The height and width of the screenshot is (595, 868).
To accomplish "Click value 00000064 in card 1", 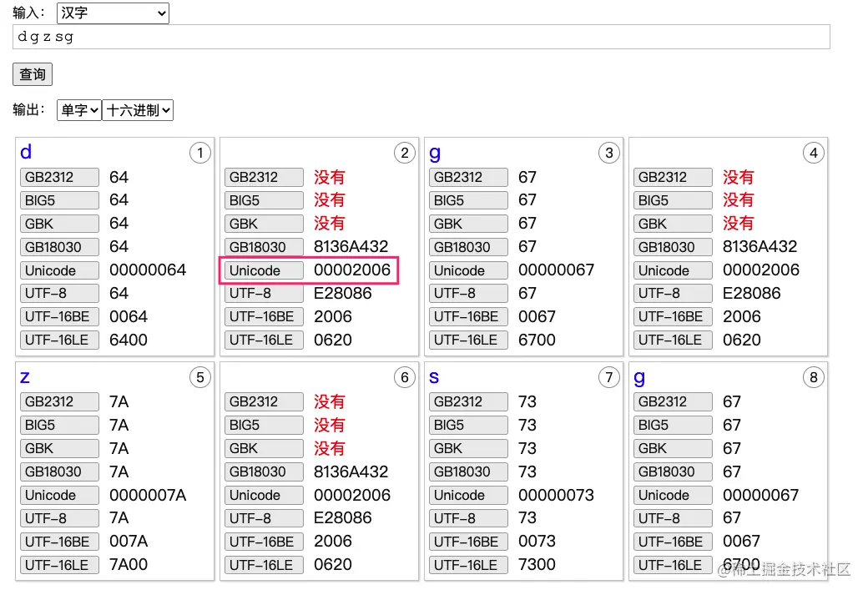I will [148, 270].
